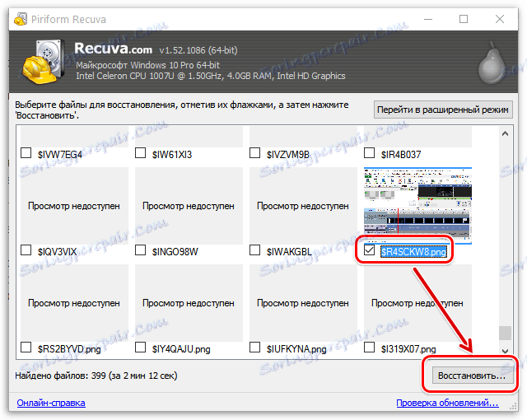Select the file name $IY4QAJU.png
This screenshot has width=527, height=420.
(x=181, y=349)
